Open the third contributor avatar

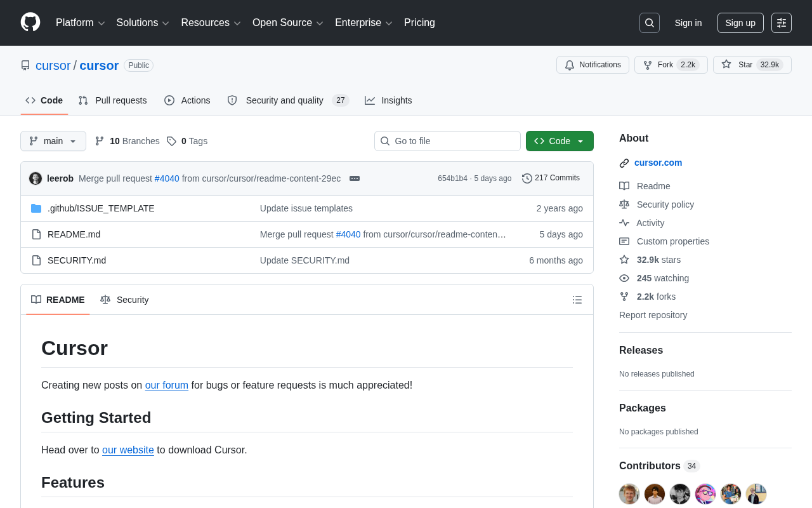680,494
